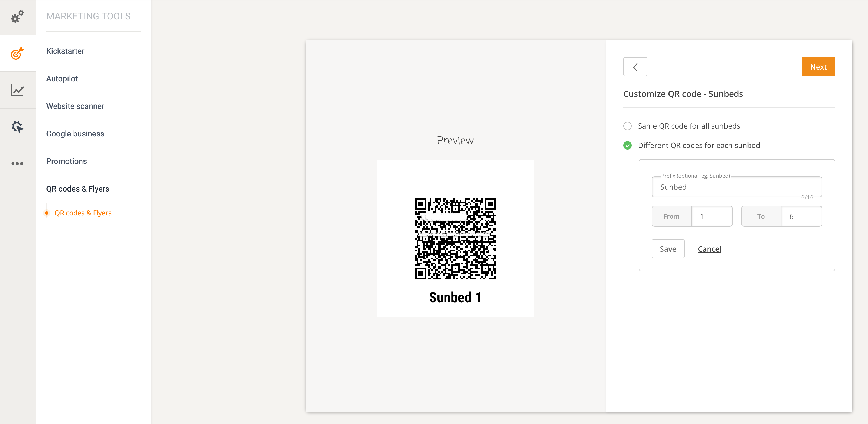Screen dimensions: 868x424
Task: Open the three-dots more sidebar icon
Action: [x=17, y=164]
